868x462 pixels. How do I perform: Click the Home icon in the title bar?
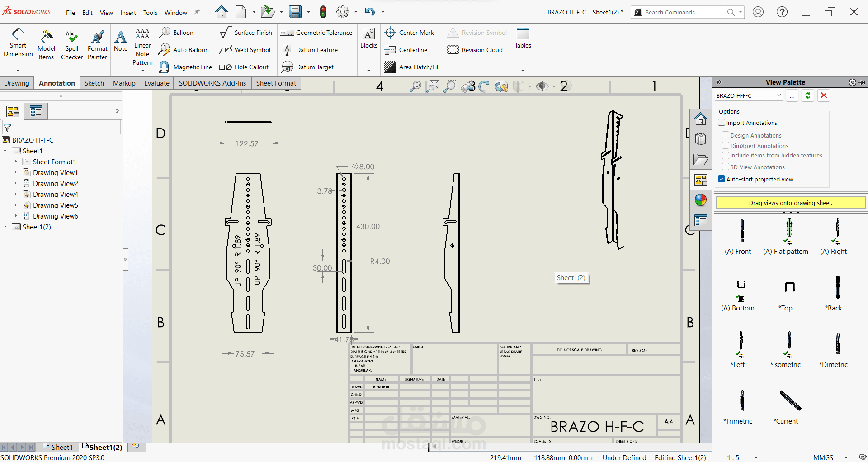[221, 12]
